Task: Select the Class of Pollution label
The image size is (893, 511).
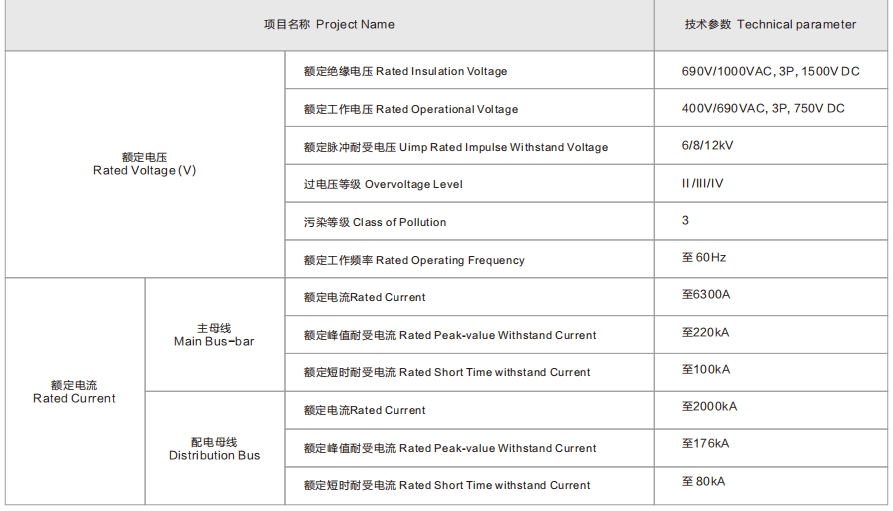Action: (374, 222)
